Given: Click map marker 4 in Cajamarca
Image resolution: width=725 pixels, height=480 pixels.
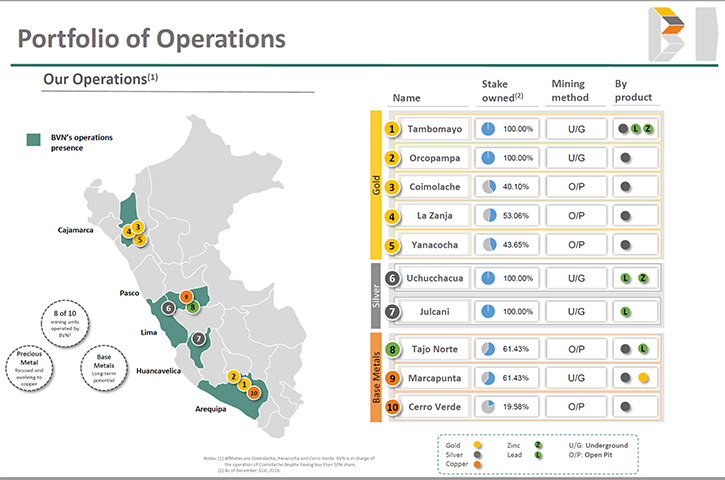Looking at the screenshot, I should pyautogui.click(x=128, y=231).
